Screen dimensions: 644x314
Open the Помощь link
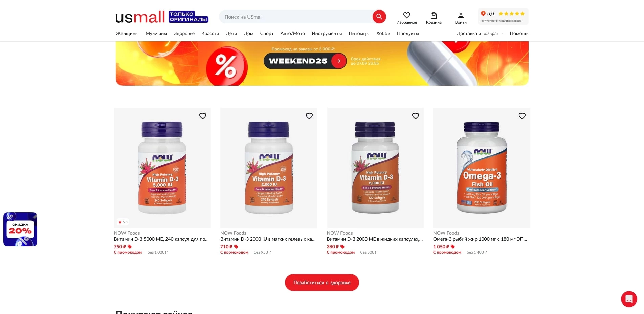pyautogui.click(x=519, y=33)
